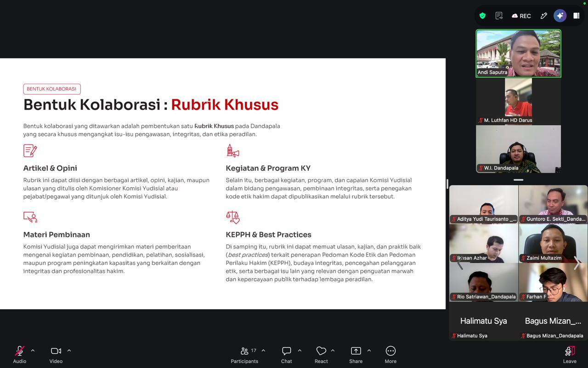The height and width of the screenshot is (368, 588).
Task: Open the More options ellipsis
Action: click(390, 355)
